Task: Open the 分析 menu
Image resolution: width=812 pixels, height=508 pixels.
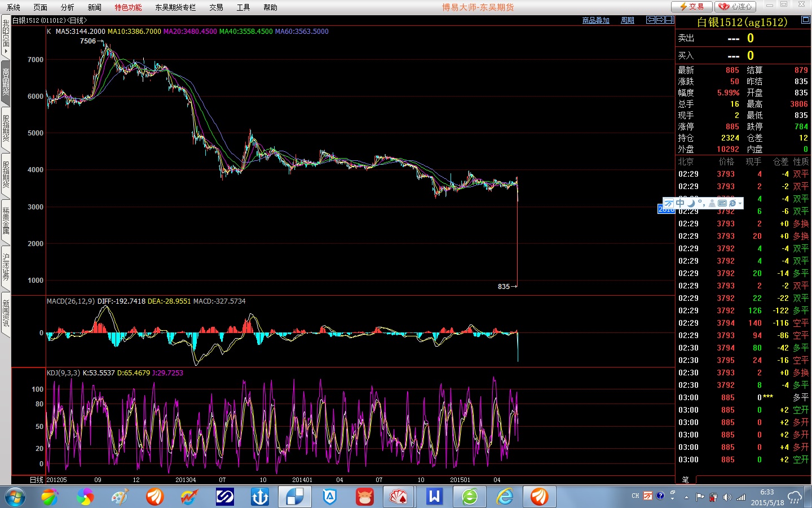Action: click(67, 7)
